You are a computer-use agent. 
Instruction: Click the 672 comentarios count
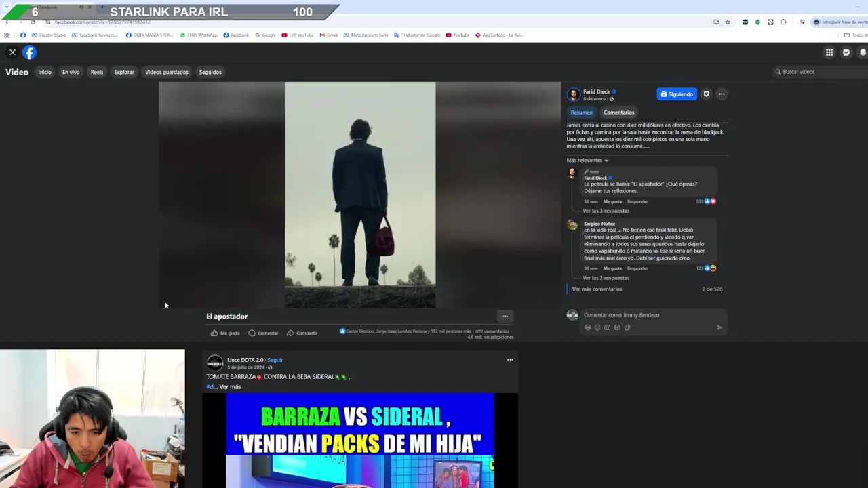[x=492, y=331]
